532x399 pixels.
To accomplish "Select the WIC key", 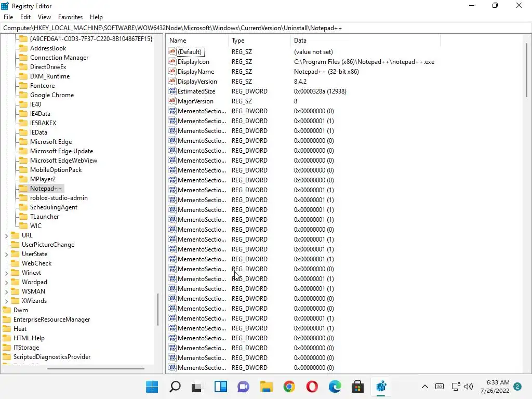I will tap(36, 225).
